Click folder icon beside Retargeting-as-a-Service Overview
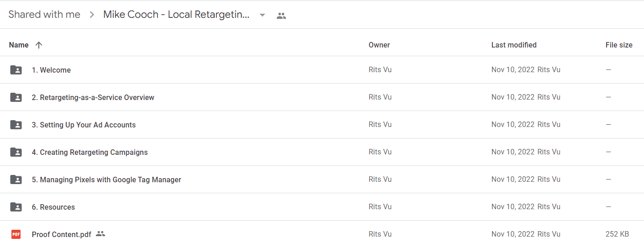644x243 pixels. coord(16,97)
